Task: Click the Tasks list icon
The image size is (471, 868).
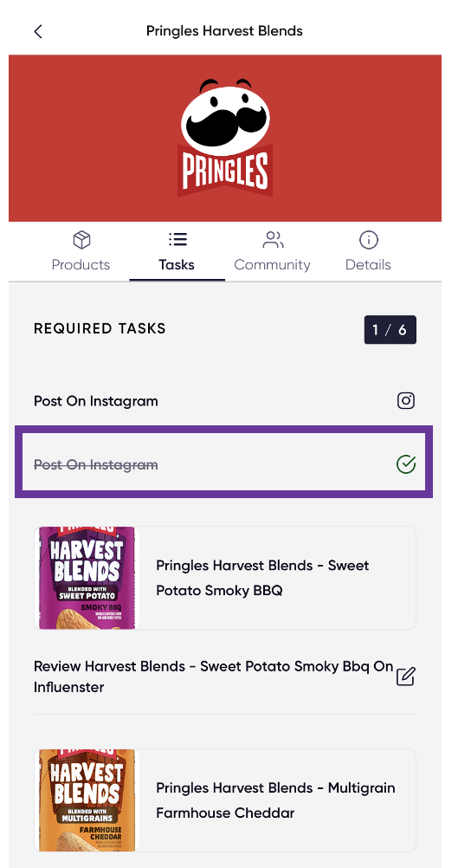Action: (177, 240)
